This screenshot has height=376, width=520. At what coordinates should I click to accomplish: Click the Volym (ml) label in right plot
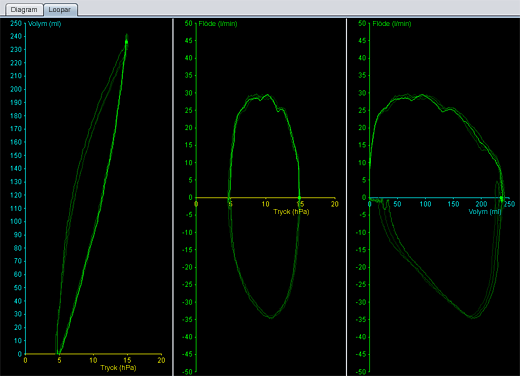485,212
